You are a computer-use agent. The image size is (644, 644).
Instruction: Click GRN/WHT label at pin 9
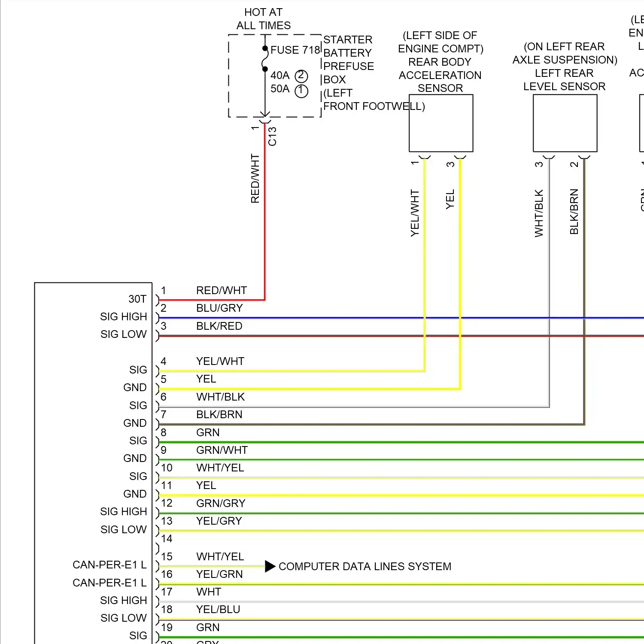[222, 450]
